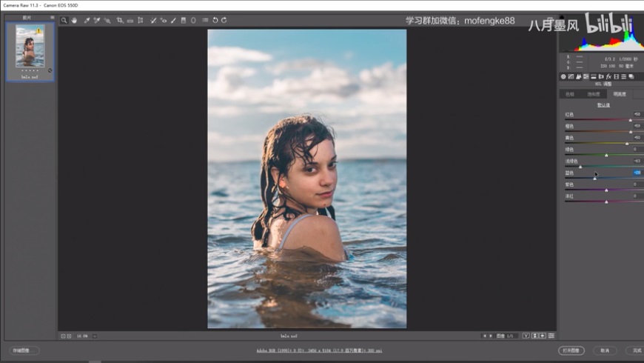Open the zoom level dropdown arrow
This screenshot has width=644, height=363.
click(95, 336)
